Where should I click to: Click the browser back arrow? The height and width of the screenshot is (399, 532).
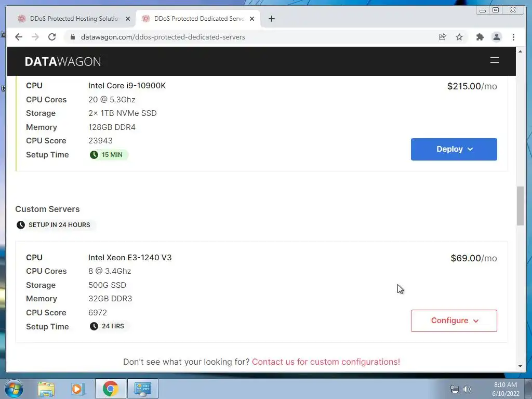pos(19,37)
